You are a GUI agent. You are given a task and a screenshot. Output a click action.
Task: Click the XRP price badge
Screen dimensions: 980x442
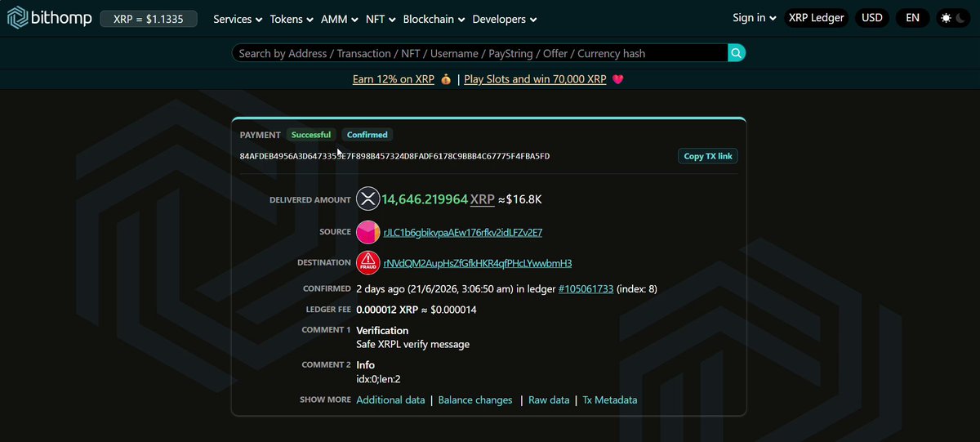click(x=148, y=19)
